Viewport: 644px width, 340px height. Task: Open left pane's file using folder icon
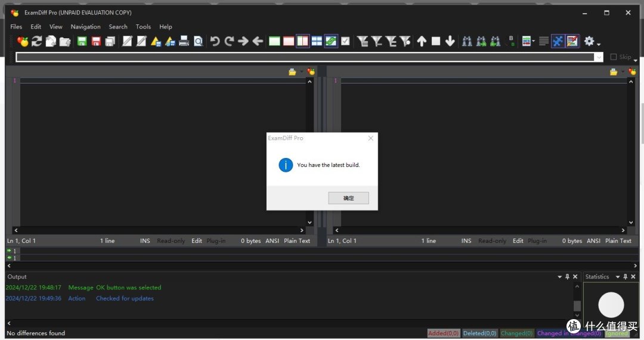tap(292, 72)
